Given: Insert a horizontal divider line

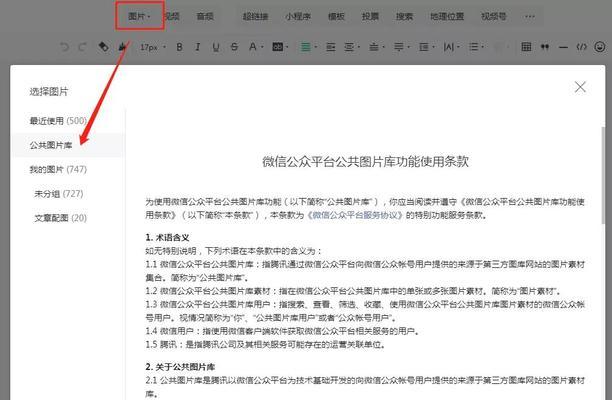Looking at the screenshot, I should [x=563, y=48].
